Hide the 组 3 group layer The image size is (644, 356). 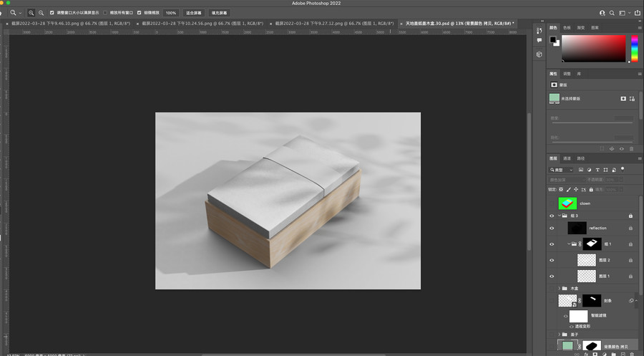pyautogui.click(x=552, y=216)
